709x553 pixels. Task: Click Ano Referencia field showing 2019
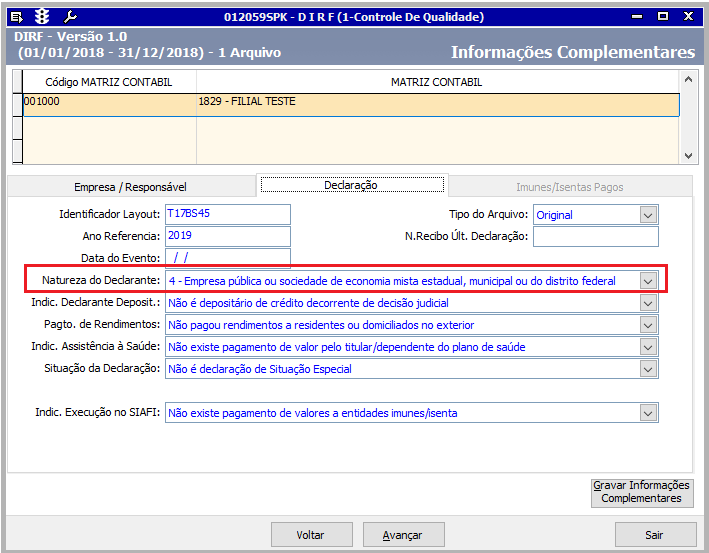coord(228,236)
